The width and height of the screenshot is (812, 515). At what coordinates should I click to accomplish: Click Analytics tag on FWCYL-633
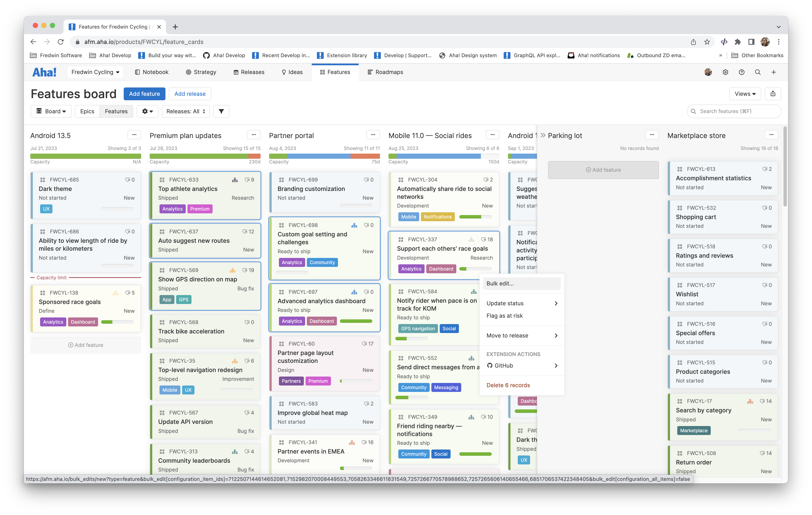pos(172,209)
